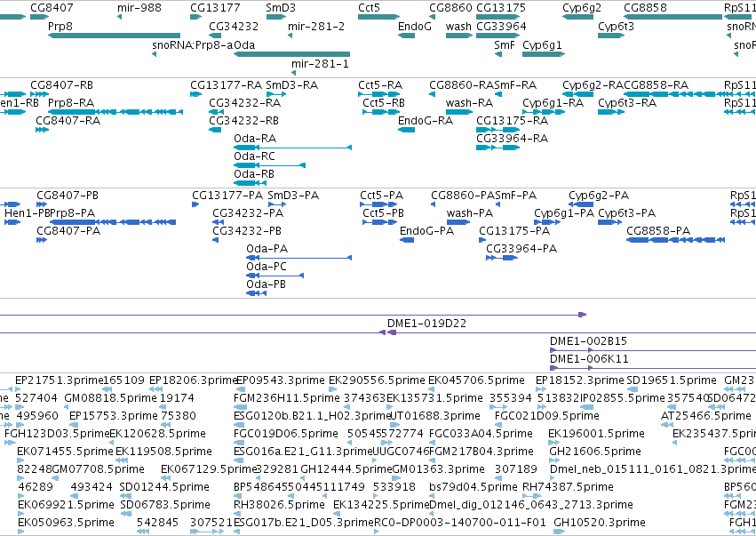The image size is (756, 536).
Task: Click the wash-PA protein label
Action: tap(470, 213)
